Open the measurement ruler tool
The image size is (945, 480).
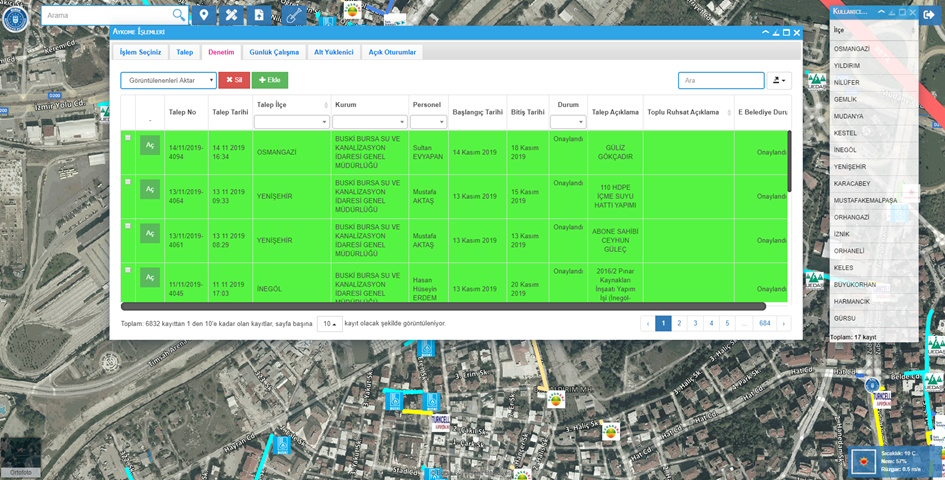click(231, 15)
